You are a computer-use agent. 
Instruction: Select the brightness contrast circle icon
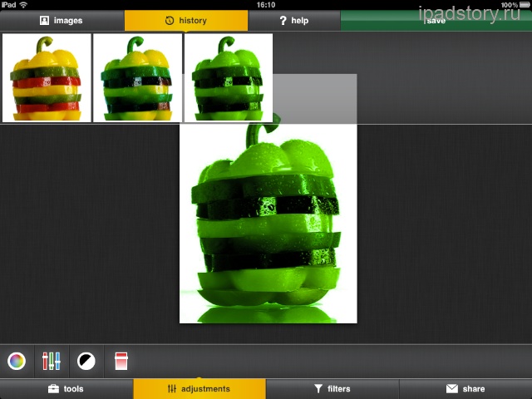click(86, 361)
